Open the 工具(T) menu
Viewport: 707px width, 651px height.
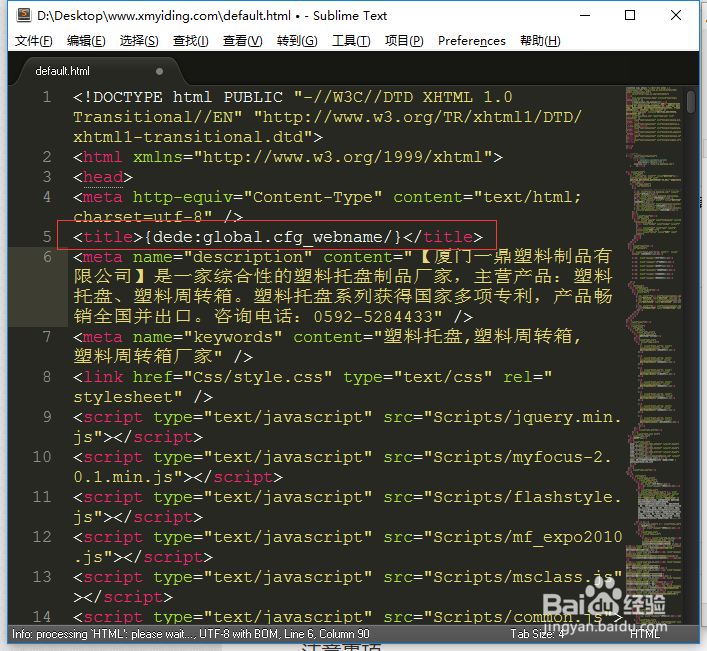point(351,41)
